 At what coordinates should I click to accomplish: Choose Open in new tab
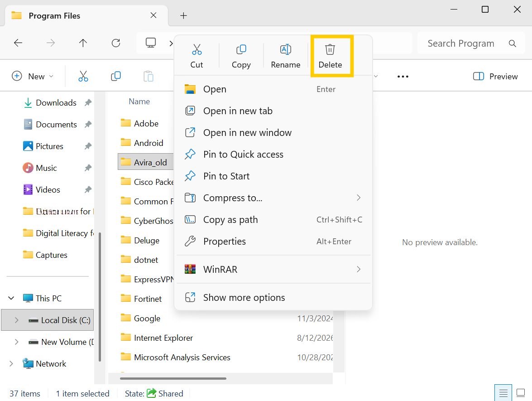tap(273, 111)
